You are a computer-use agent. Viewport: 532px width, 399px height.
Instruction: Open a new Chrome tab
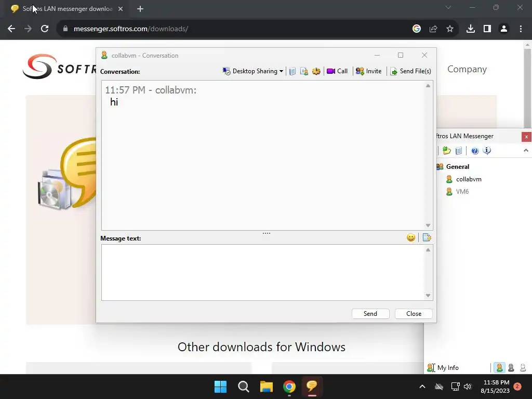click(x=140, y=9)
